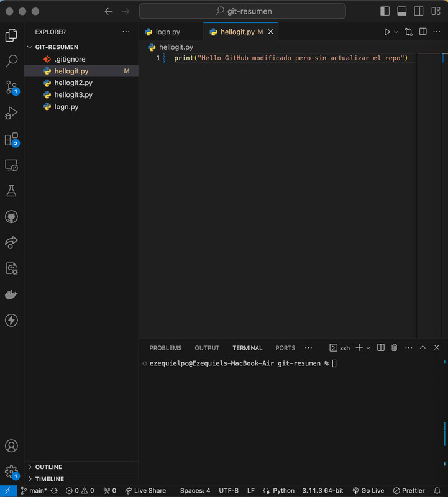448x497 pixels.
Task: Switch to the logn.py editor tab
Action: click(171, 32)
